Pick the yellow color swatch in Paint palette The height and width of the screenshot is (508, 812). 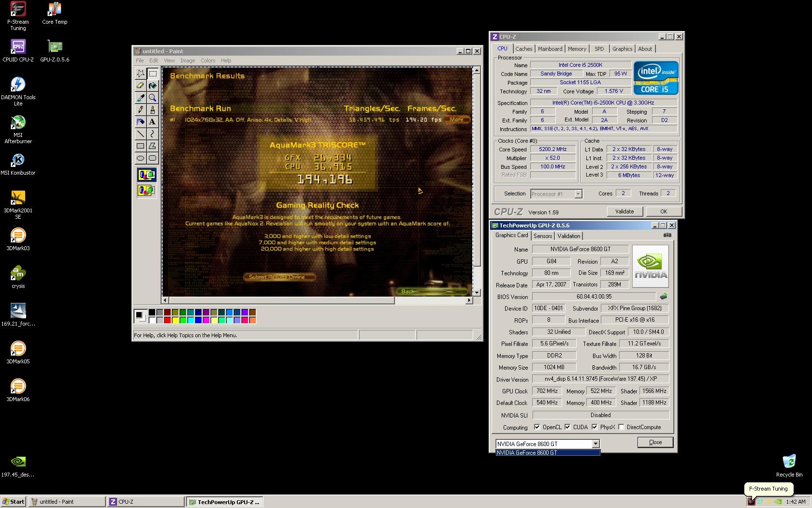click(175, 320)
